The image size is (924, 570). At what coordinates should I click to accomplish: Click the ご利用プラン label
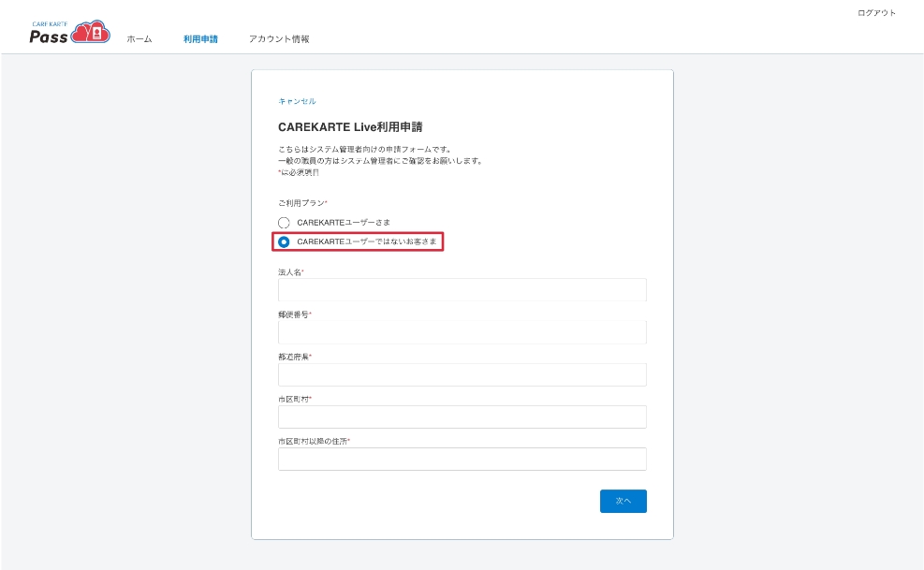click(302, 203)
